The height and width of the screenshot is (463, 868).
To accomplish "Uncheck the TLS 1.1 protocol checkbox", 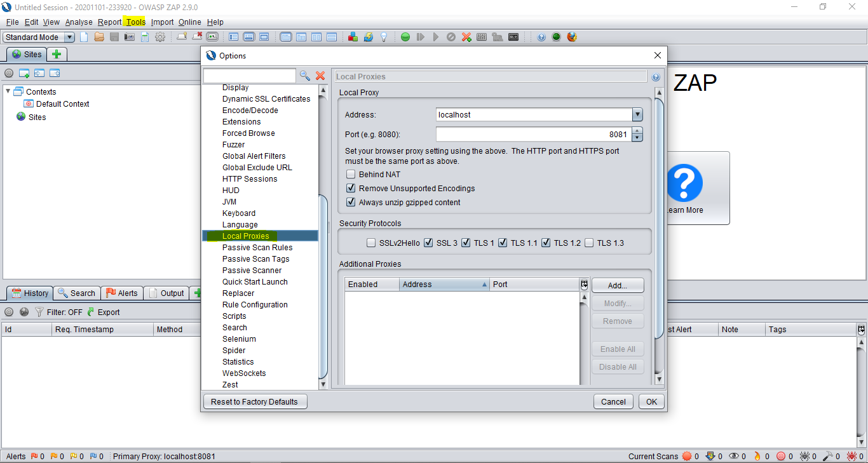I will [503, 243].
